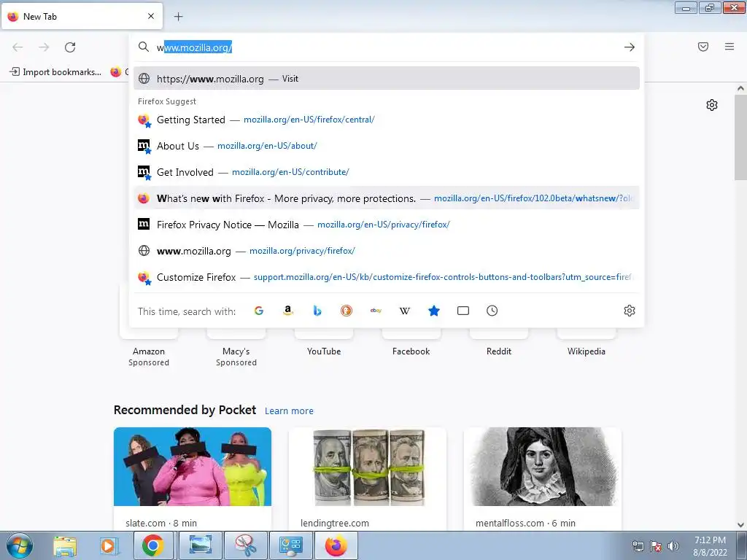Close the New Tab tab
Screen dimensions: 747x560
click(151, 16)
